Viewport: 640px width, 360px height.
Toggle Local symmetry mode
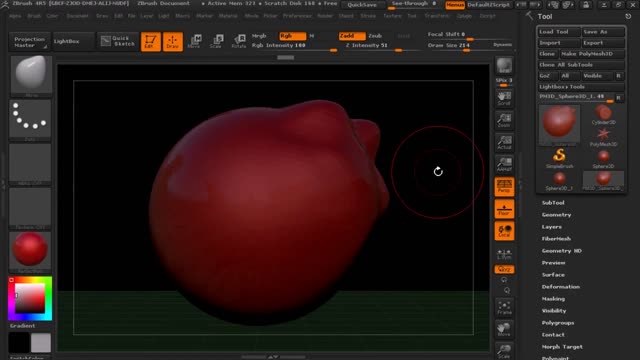[x=504, y=231]
